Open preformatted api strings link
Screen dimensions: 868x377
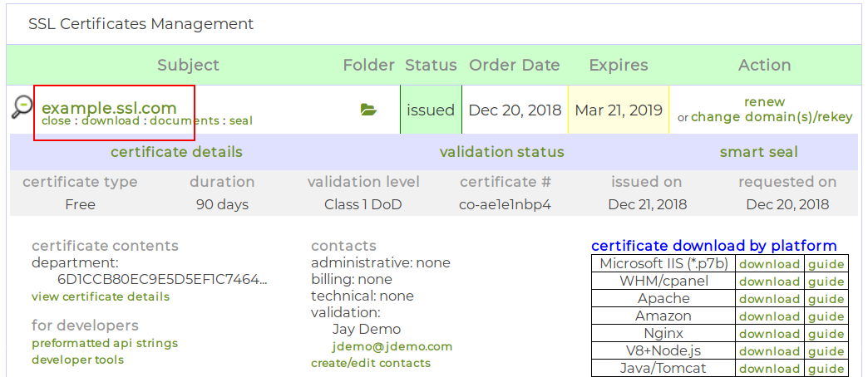tap(105, 343)
